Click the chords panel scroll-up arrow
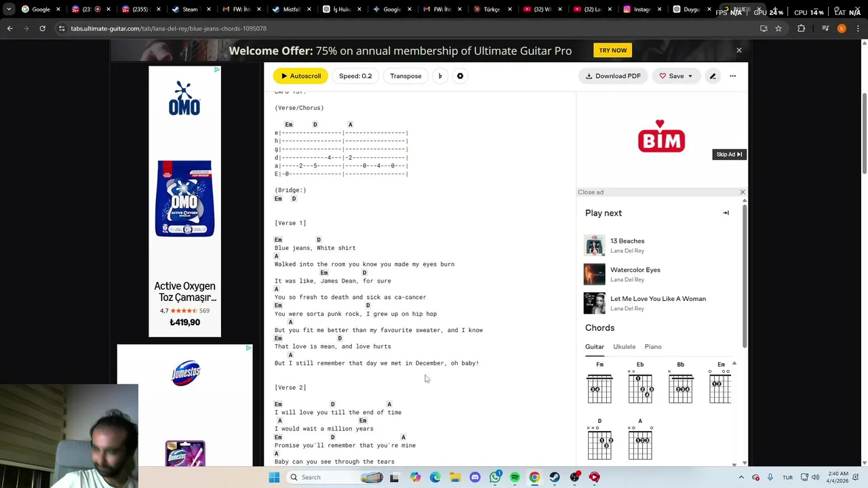Image resolution: width=868 pixels, height=488 pixels. coord(734,364)
